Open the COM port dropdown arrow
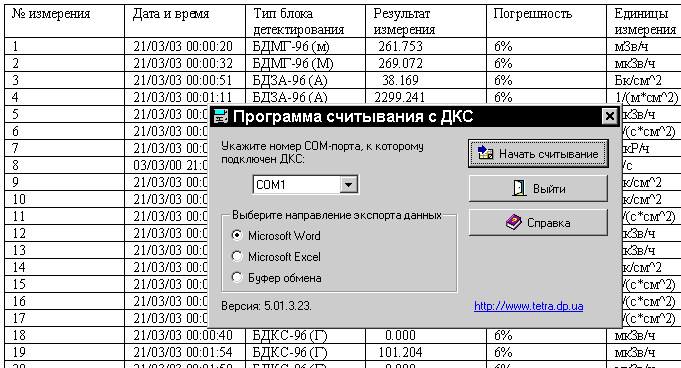 point(348,185)
